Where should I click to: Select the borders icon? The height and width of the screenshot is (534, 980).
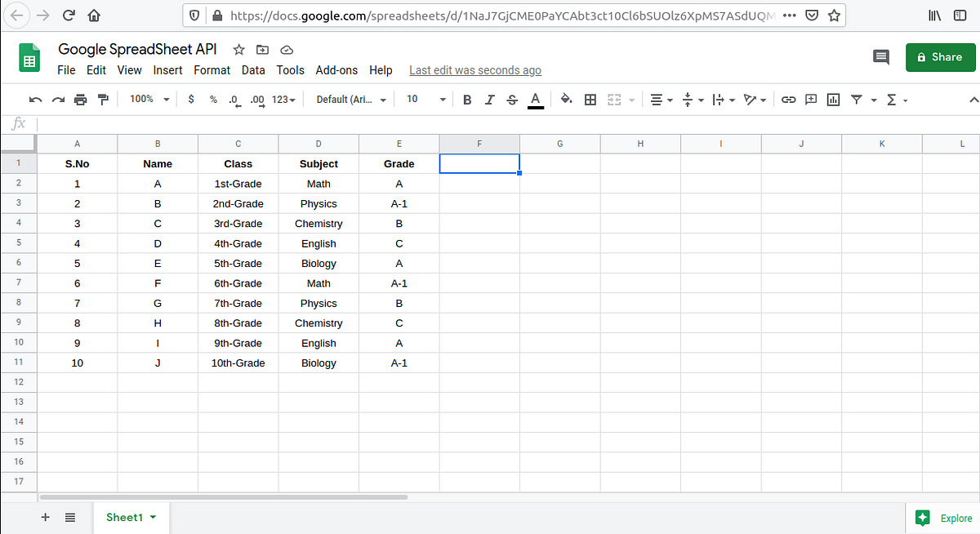coord(590,99)
